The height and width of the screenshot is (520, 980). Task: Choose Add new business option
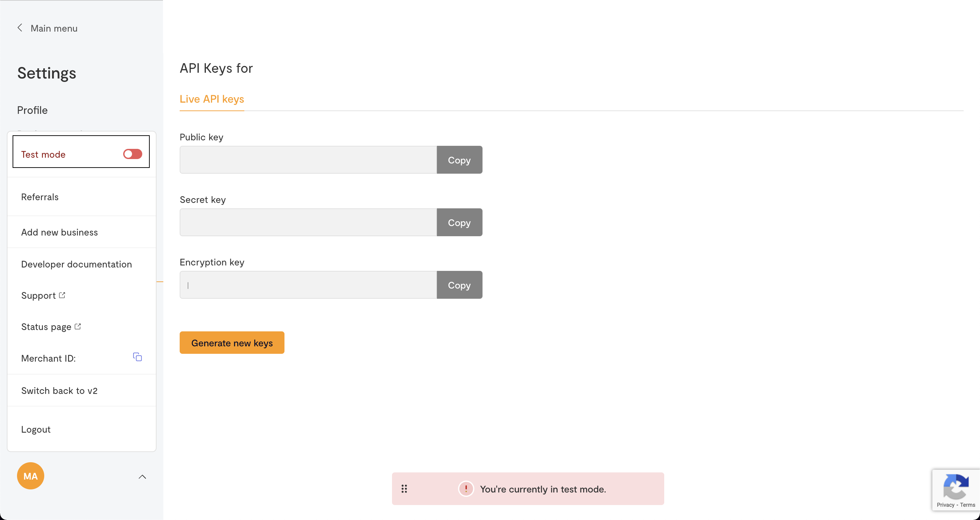pyautogui.click(x=59, y=232)
